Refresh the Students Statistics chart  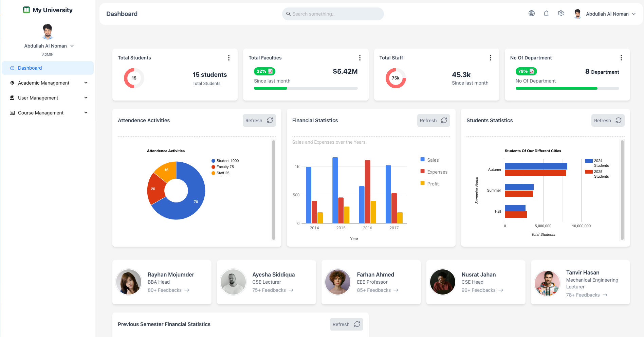(608, 121)
